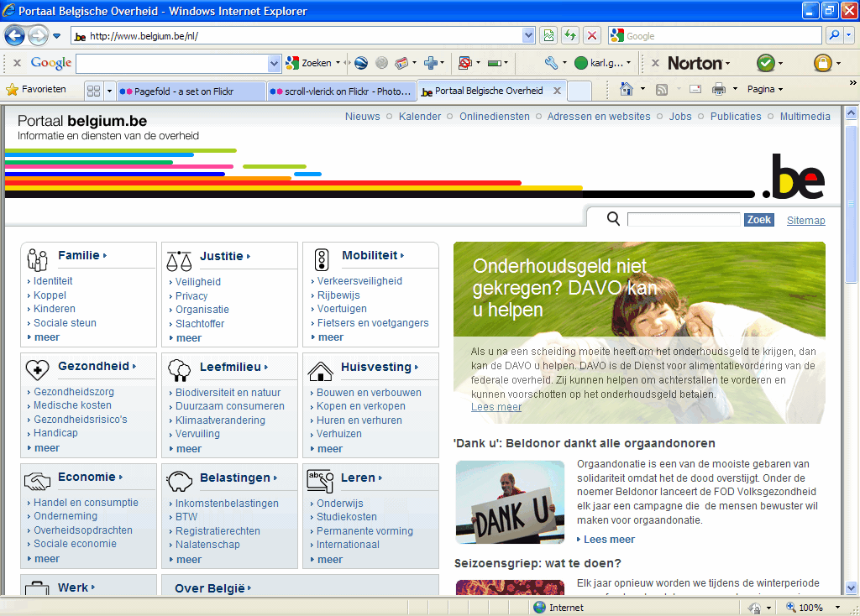
Task: Click the Familie people icon
Action: (37, 260)
